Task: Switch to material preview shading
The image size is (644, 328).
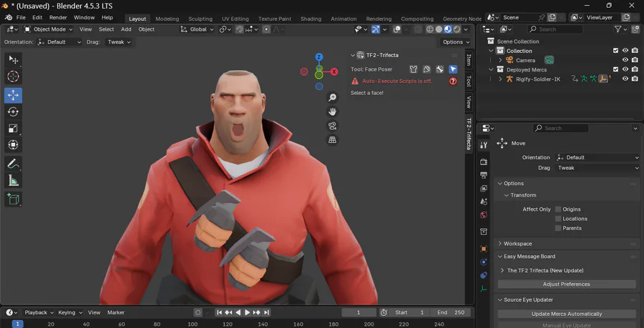Action: pos(448,29)
